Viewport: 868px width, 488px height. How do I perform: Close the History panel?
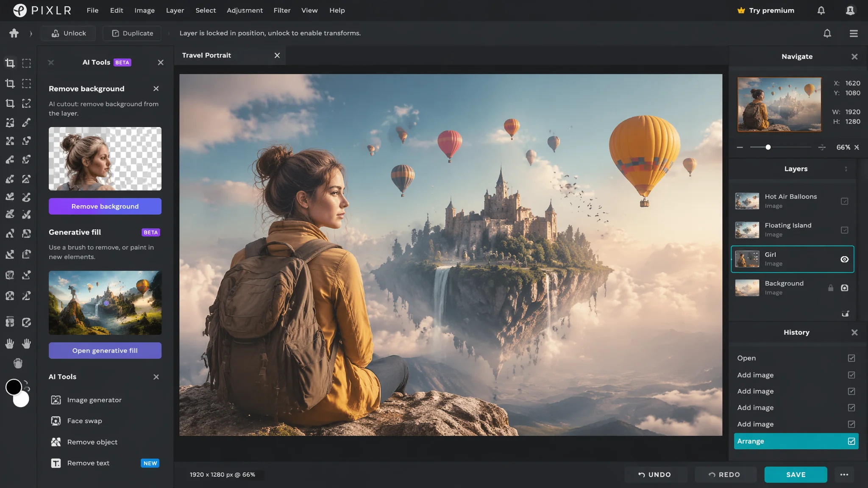[x=854, y=333]
